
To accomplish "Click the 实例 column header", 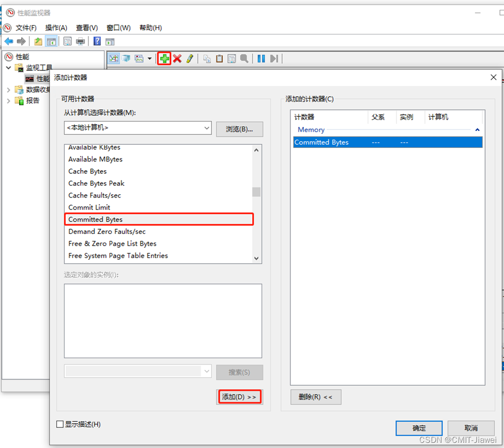I will pyautogui.click(x=410, y=117).
